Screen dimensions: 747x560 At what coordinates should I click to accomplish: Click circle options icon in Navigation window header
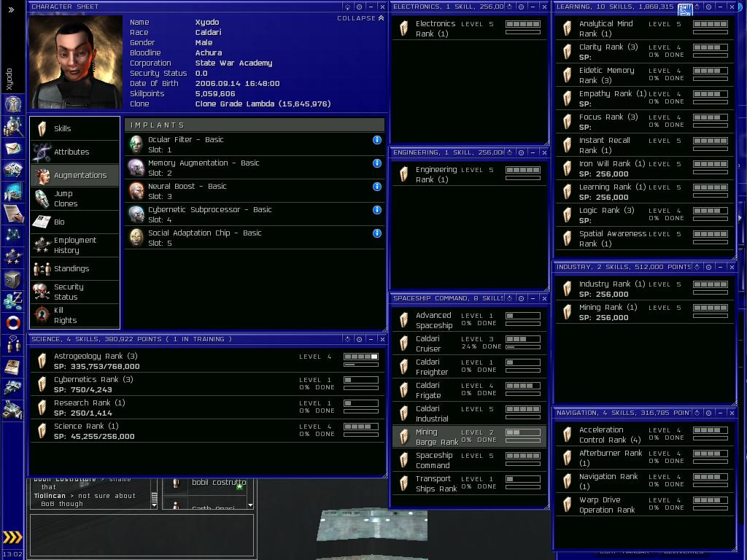click(708, 413)
